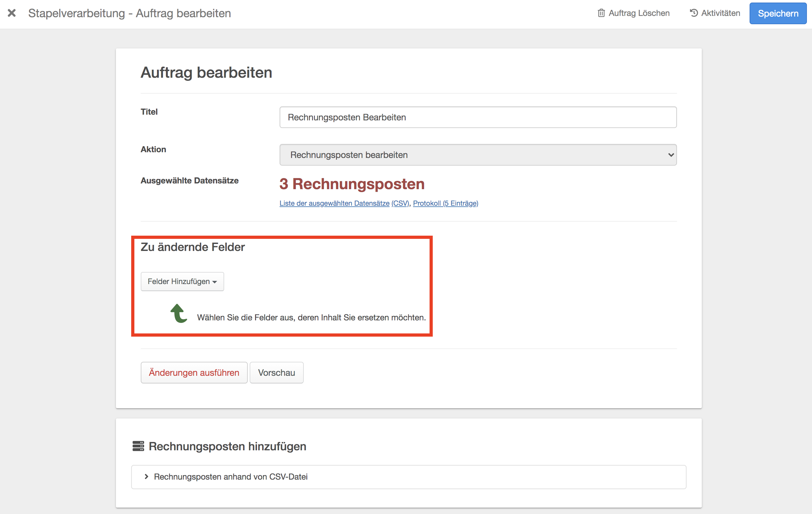Click the server icon beside Rechnungsposten hinzufügen

(x=138, y=446)
